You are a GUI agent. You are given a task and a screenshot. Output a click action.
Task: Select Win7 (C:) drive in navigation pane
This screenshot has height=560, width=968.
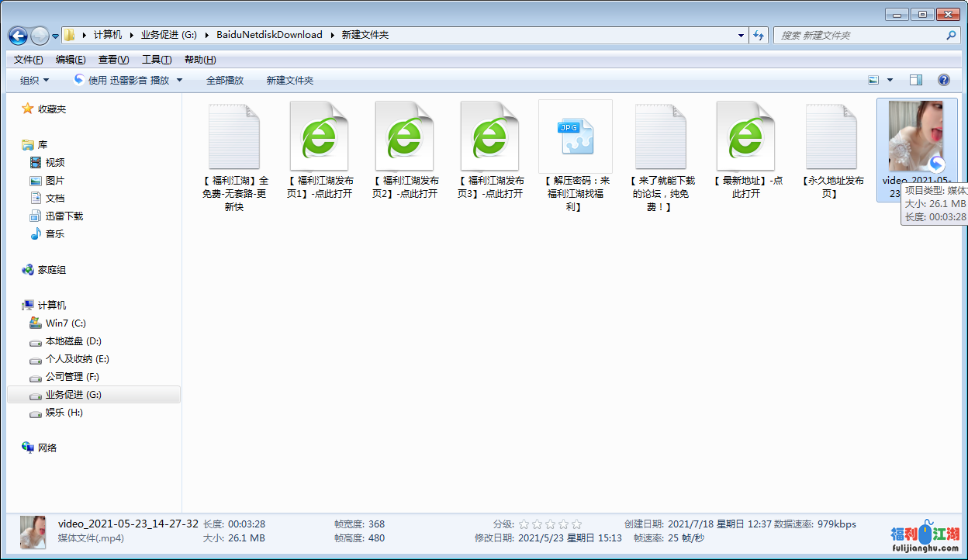tap(65, 323)
